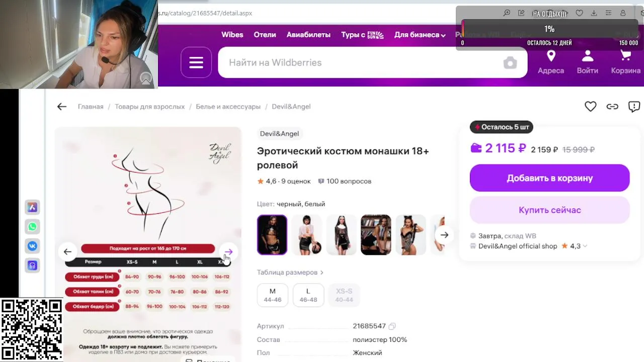The width and height of the screenshot is (644, 362).
Task: Select the first black color variant thumbnail
Action: [x=272, y=235]
